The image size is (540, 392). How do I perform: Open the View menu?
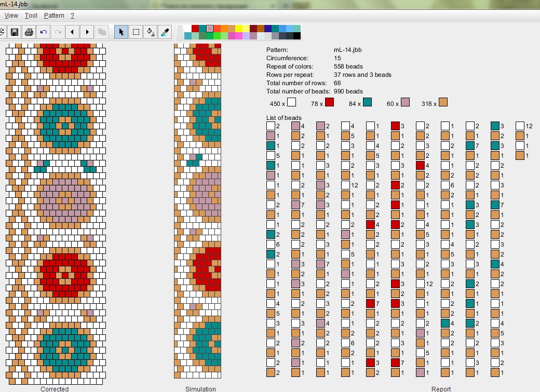(11, 16)
